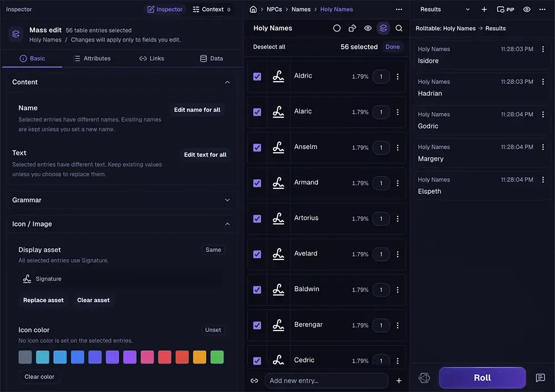Click the plus icon in Results panel
This screenshot has height=392, width=555.
(484, 9)
